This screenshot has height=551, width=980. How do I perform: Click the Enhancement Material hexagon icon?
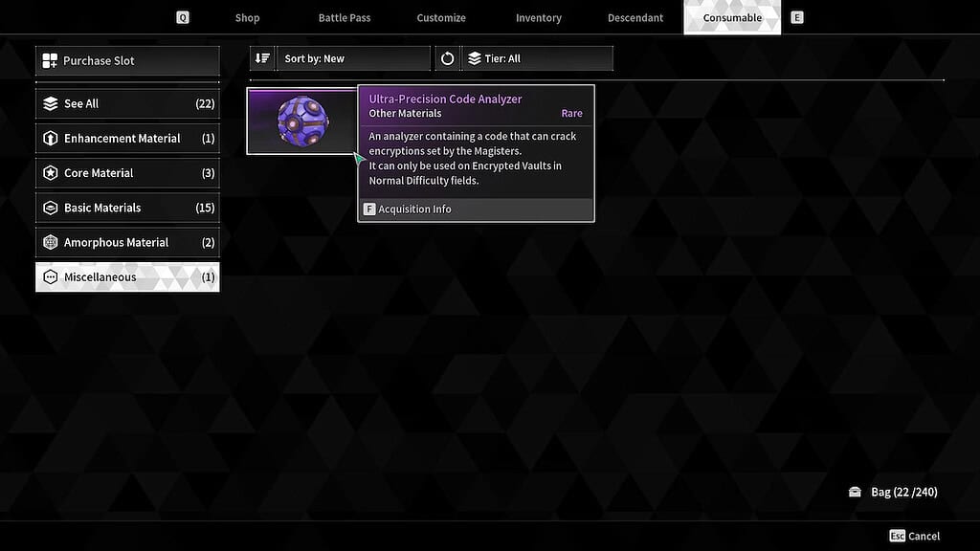coord(50,138)
